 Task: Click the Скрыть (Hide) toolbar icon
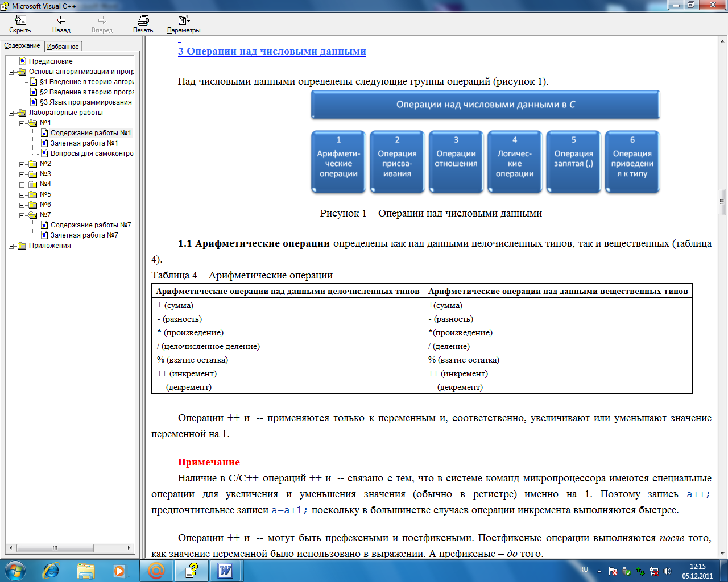tap(20, 20)
